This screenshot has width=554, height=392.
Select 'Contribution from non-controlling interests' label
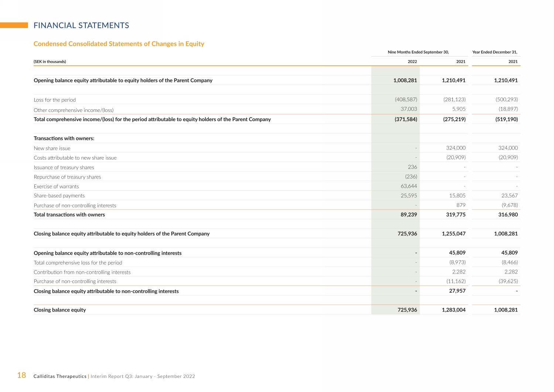pyautogui.click(x=82, y=272)
